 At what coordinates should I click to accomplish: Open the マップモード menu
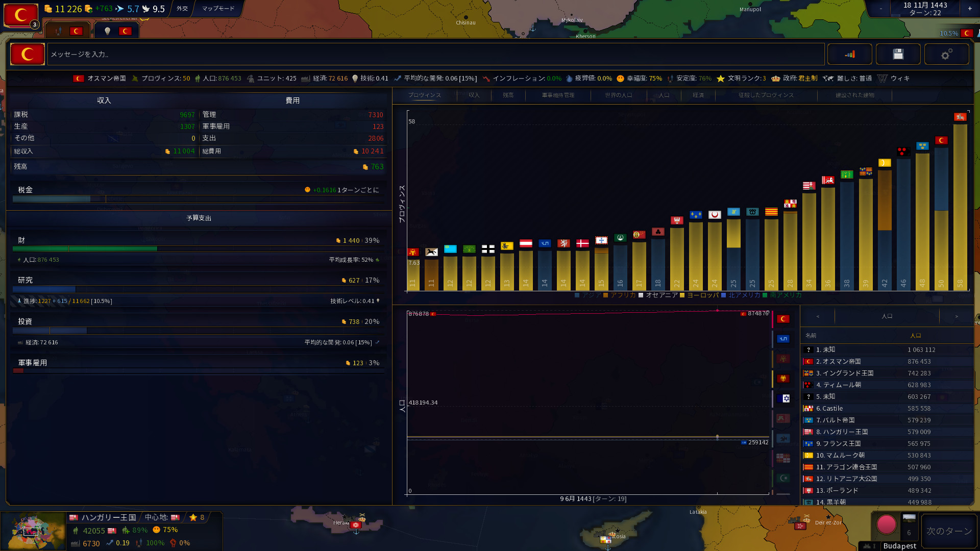click(x=218, y=9)
